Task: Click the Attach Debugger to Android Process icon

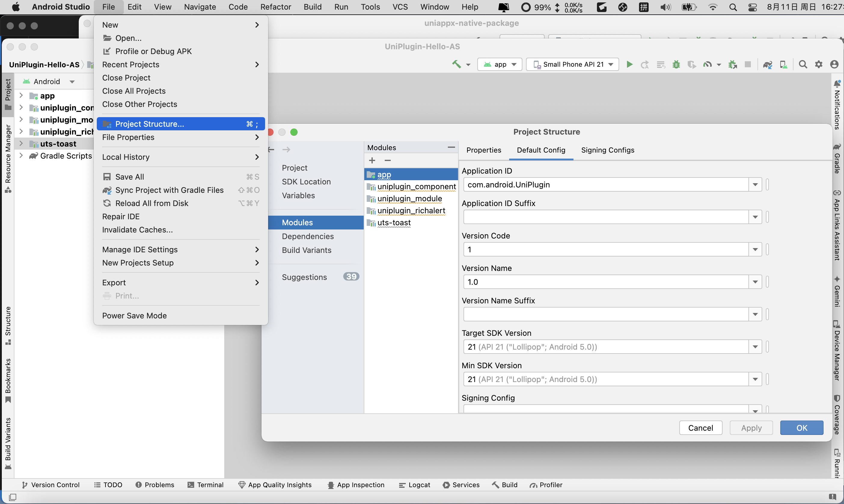Action: [732, 64]
